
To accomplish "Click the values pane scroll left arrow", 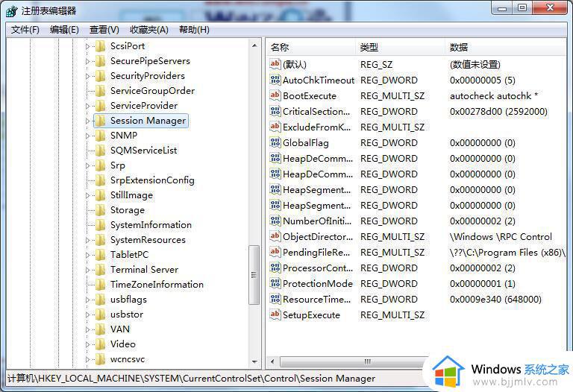I will click(x=272, y=361).
